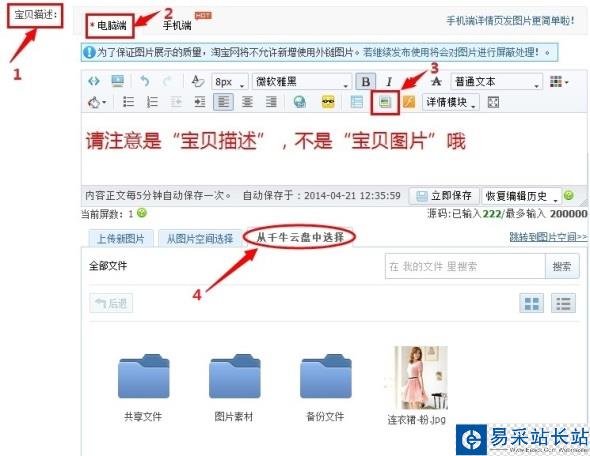Screen dimensions: 590x456
Task: Click inside the 在我的文件里搜索 search field
Action: click(x=465, y=266)
